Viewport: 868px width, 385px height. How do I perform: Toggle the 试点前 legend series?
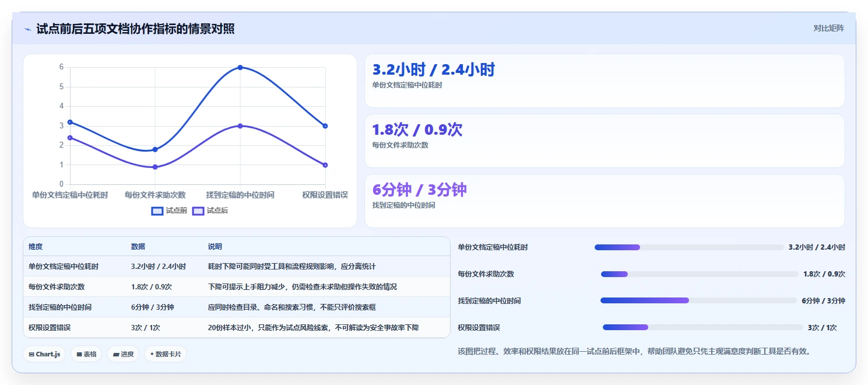169,211
